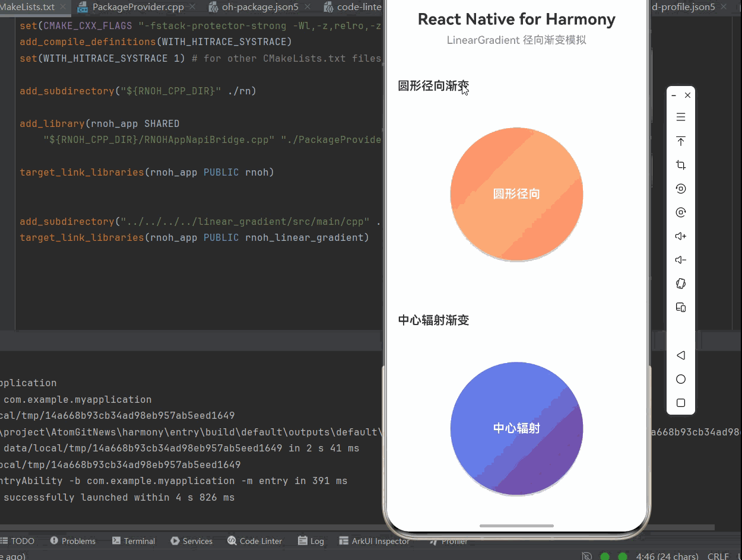Click the first green status indicator circle
This screenshot has width=742, height=560.
click(x=605, y=556)
